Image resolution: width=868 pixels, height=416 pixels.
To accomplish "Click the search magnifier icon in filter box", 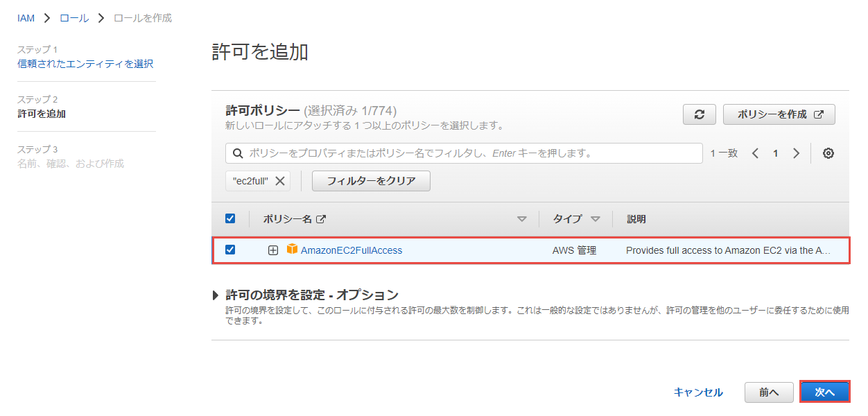I will tap(238, 153).
